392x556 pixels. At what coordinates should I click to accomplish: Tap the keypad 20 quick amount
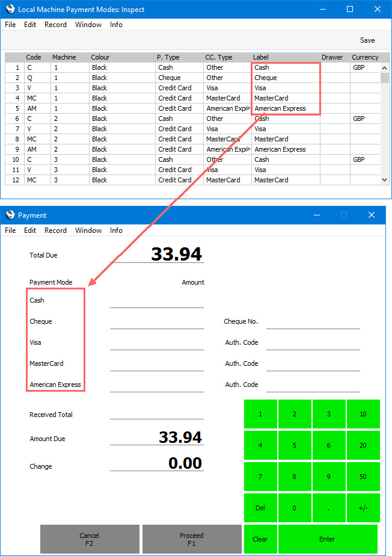[x=363, y=445]
